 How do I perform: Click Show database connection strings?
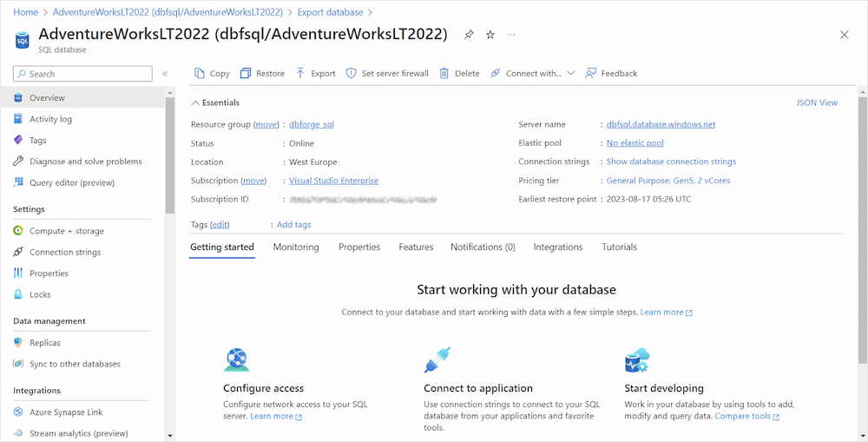[672, 162]
